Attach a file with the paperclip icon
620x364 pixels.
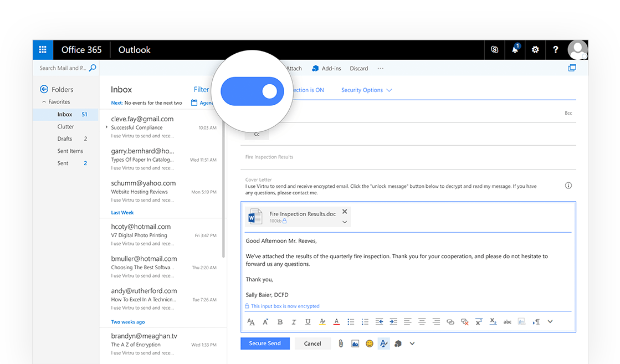[341, 344]
